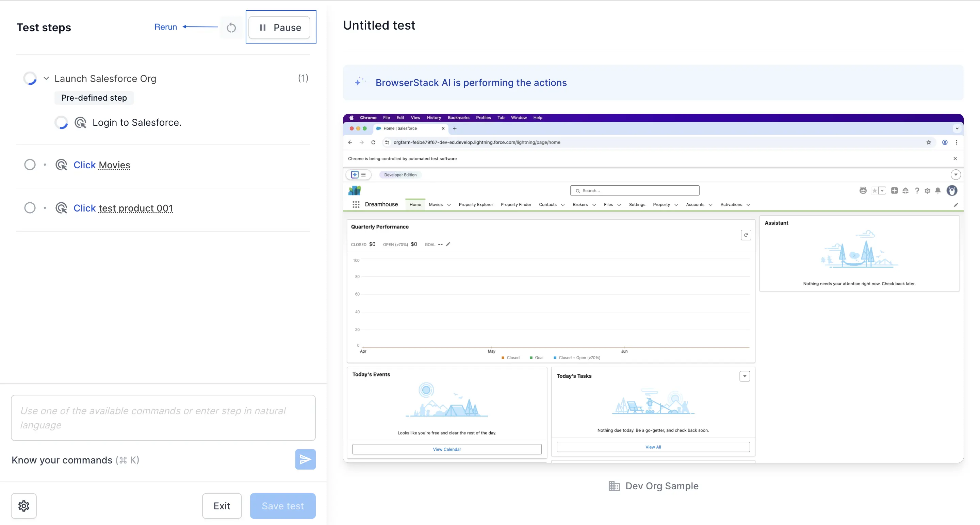This screenshot has width=980, height=525.
Task: Open a new browser tab with plus
Action: tap(455, 129)
